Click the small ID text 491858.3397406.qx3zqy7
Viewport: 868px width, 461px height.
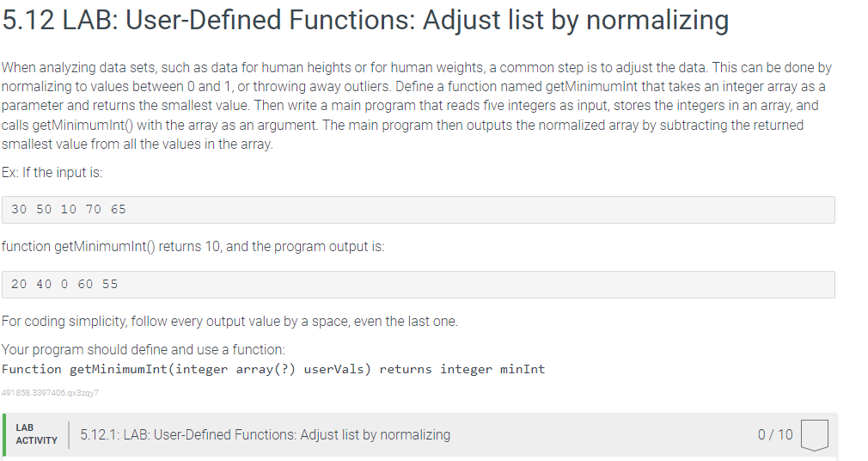pyautogui.click(x=50, y=393)
